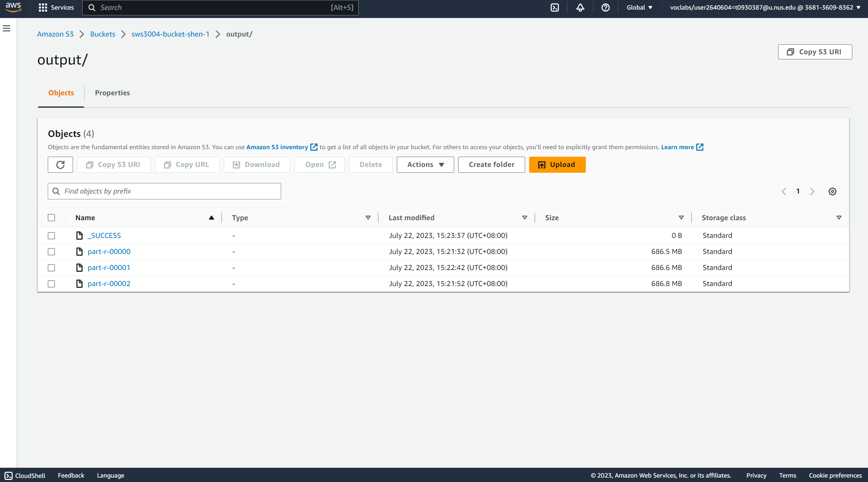
Task: Click the 686.8 MB size cell
Action: tap(666, 284)
